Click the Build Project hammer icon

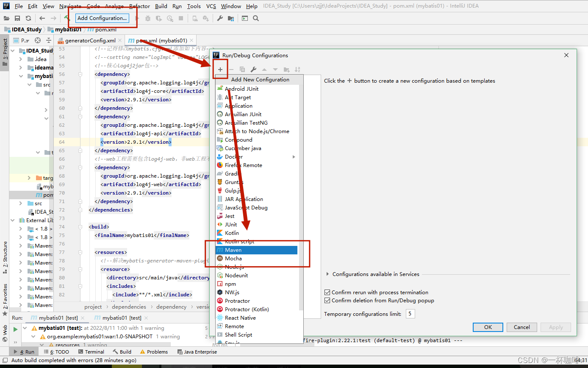coord(67,18)
